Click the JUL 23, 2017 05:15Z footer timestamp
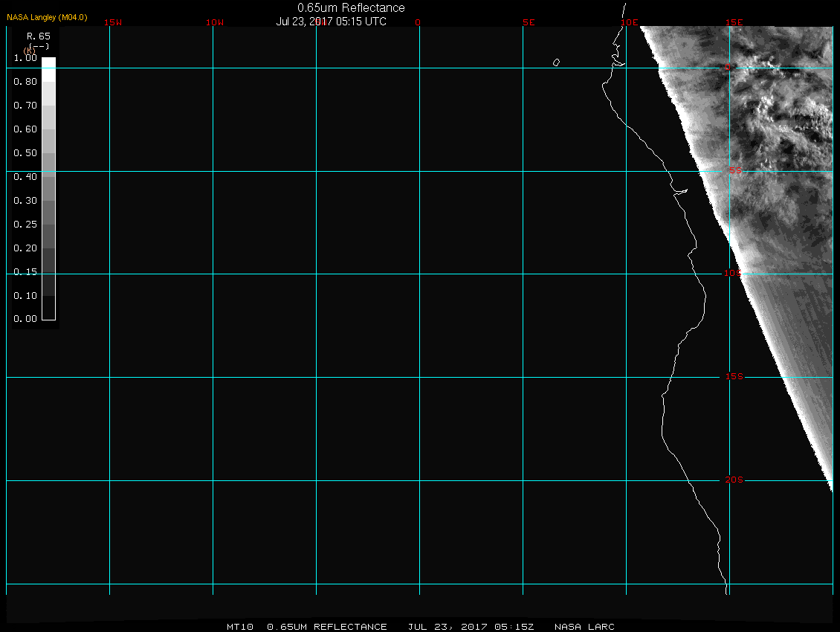Image resolution: width=840 pixels, height=632 pixels. (x=471, y=627)
